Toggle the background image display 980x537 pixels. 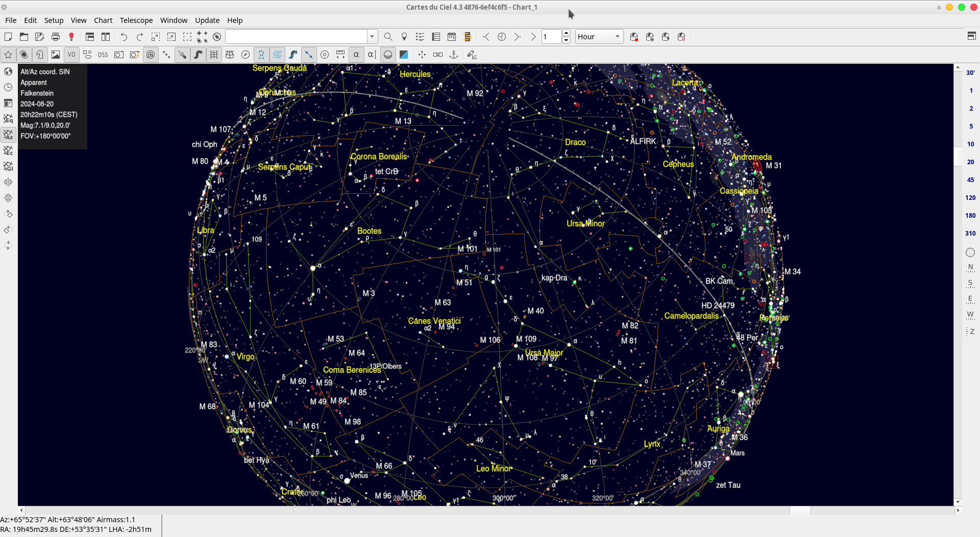[56, 55]
